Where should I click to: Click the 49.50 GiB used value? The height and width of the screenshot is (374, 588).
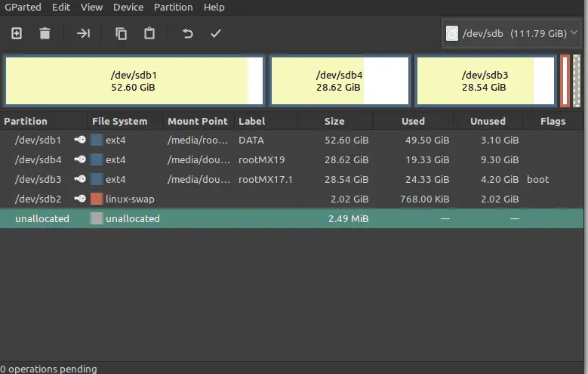[427, 140]
